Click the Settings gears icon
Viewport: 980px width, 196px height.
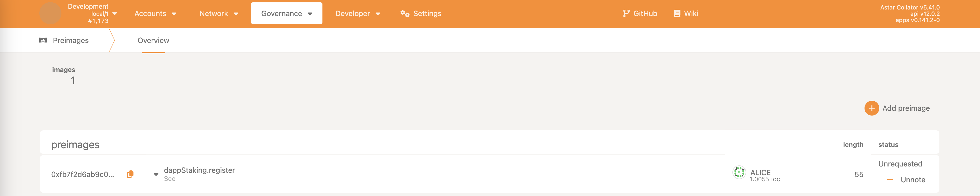tap(404, 14)
